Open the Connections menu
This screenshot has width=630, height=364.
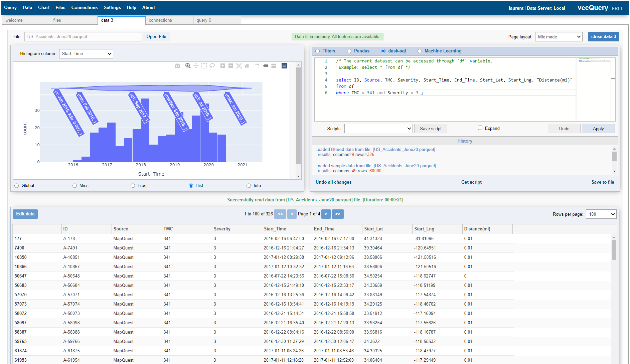point(84,7)
